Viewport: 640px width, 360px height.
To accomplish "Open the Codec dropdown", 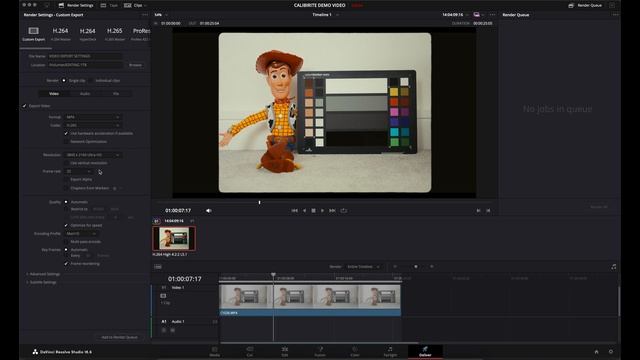I will (x=93, y=125).
